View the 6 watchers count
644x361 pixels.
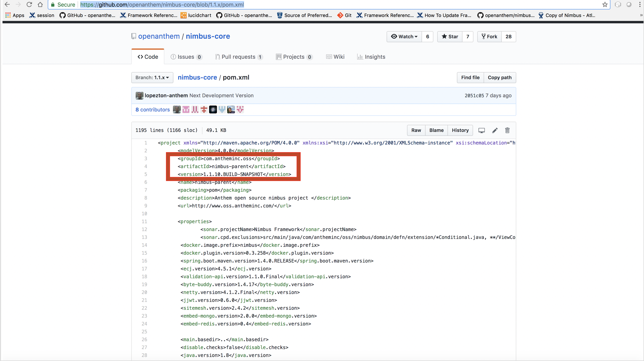coord(428,37)
